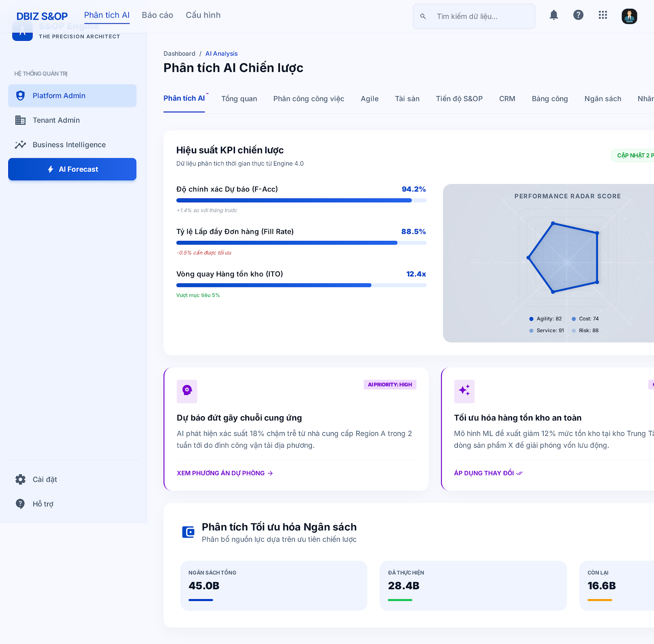Image resolution: width=654 pixels, height=644 pixels.
Task: Click the Risk: 88 legend dot
Action: 574,331
